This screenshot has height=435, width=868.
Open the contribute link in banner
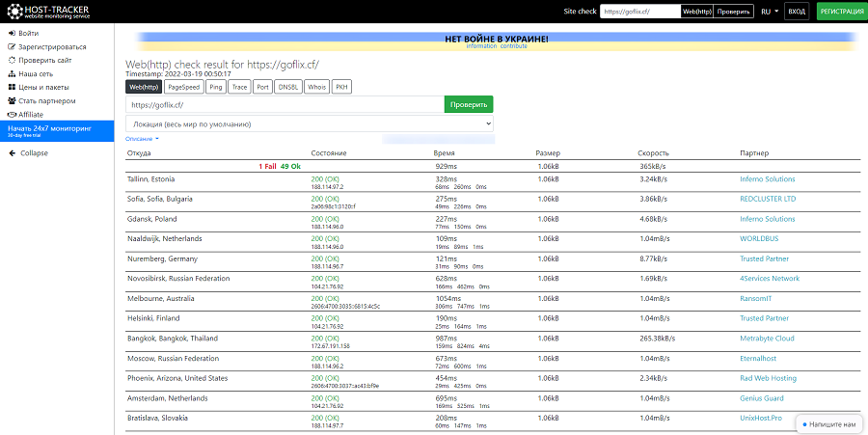[514, 46]
